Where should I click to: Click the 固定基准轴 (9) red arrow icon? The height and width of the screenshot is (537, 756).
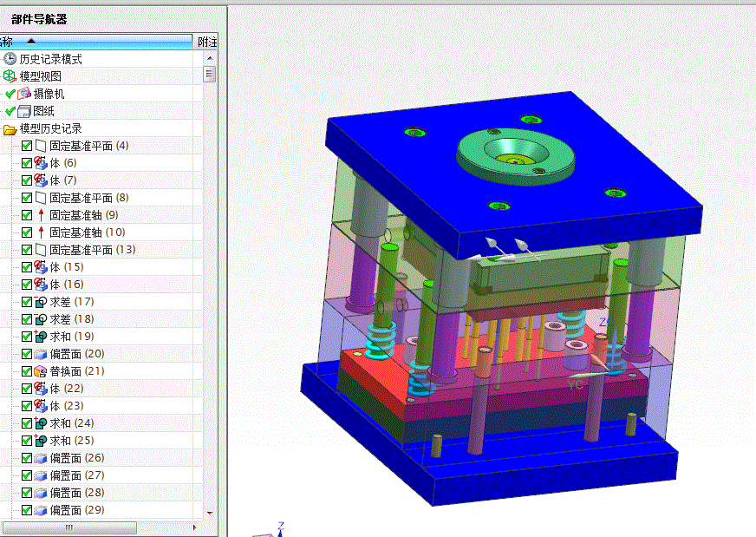tap(41, 215)
